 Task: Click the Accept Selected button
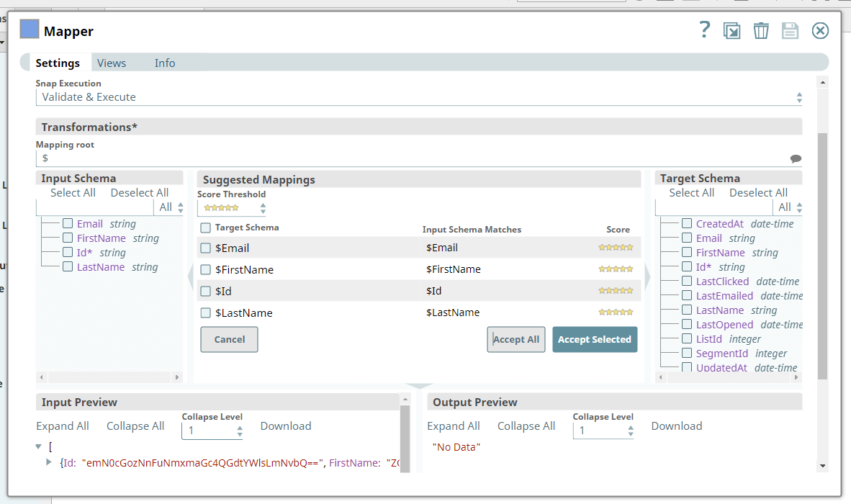[x=595, y=340]
